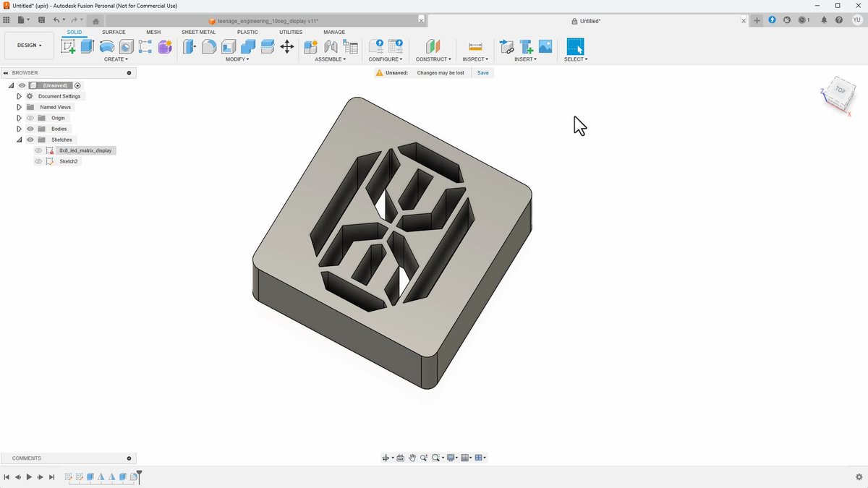
Task: Select the Extrude tool in Create
Action: (88, 47)
